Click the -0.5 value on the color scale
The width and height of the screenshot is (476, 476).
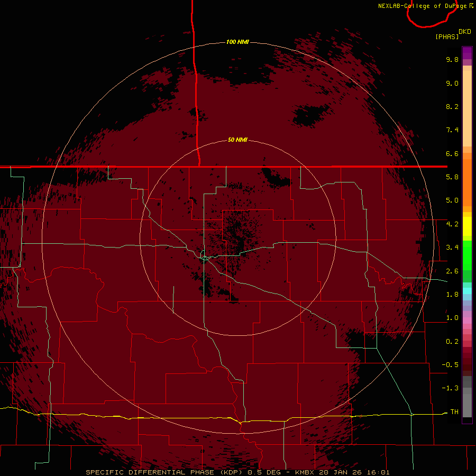pos(450,365)
